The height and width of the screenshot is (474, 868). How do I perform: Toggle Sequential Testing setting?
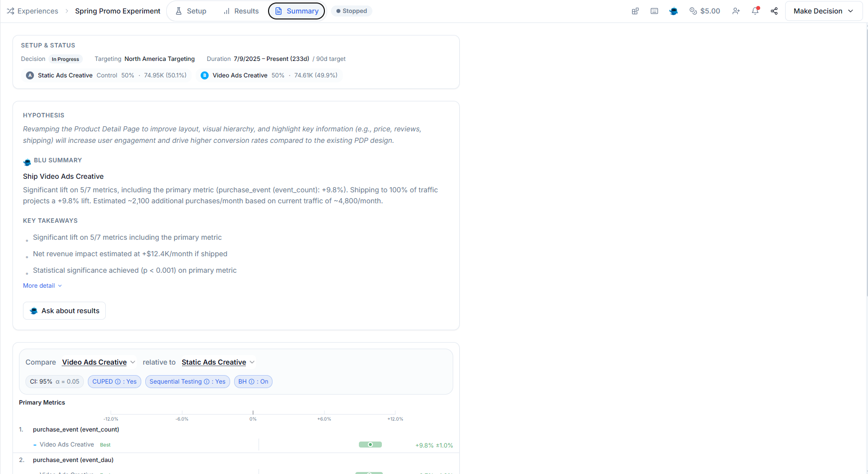coord(187,382)
